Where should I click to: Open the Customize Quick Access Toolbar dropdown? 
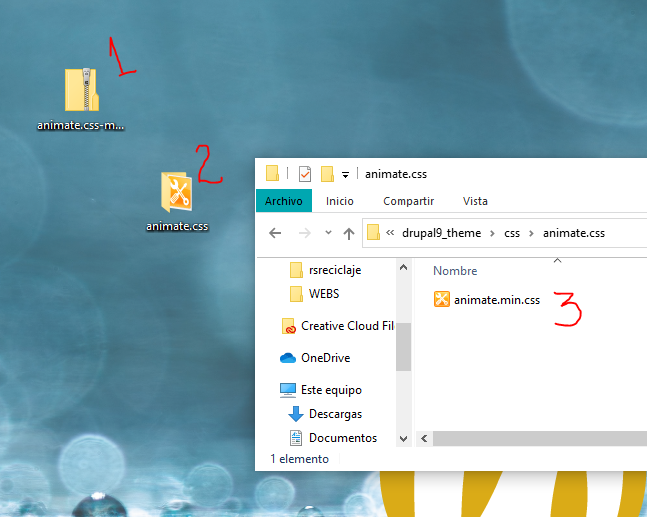[x=345, y=174]
